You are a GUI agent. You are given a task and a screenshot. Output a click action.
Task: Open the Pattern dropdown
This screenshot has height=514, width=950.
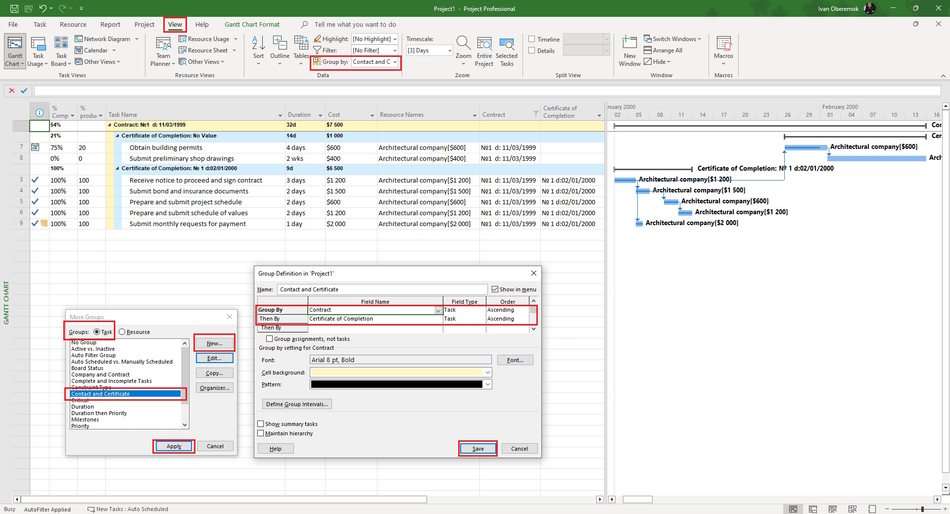pyautogui.click(x=487, y=384)
